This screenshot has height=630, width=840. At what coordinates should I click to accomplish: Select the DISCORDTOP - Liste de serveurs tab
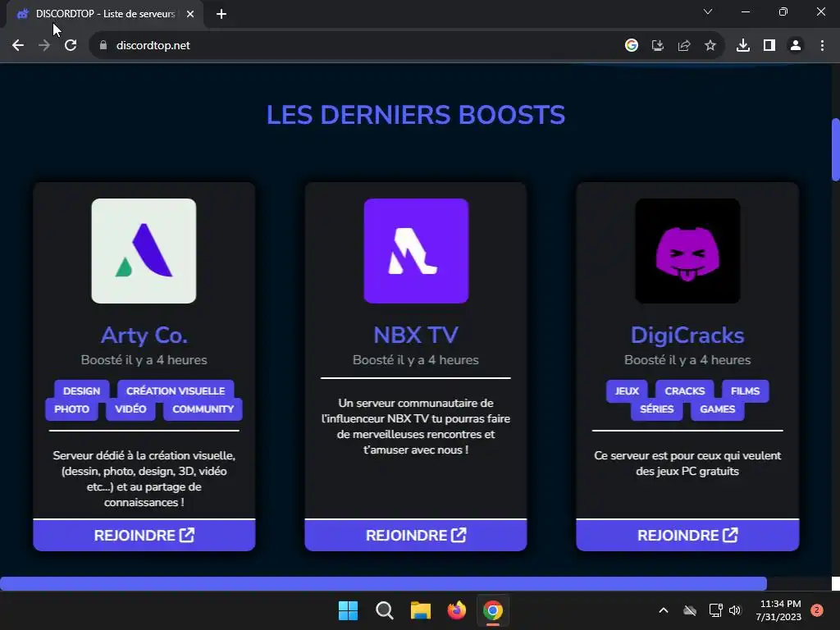(106, 14)
